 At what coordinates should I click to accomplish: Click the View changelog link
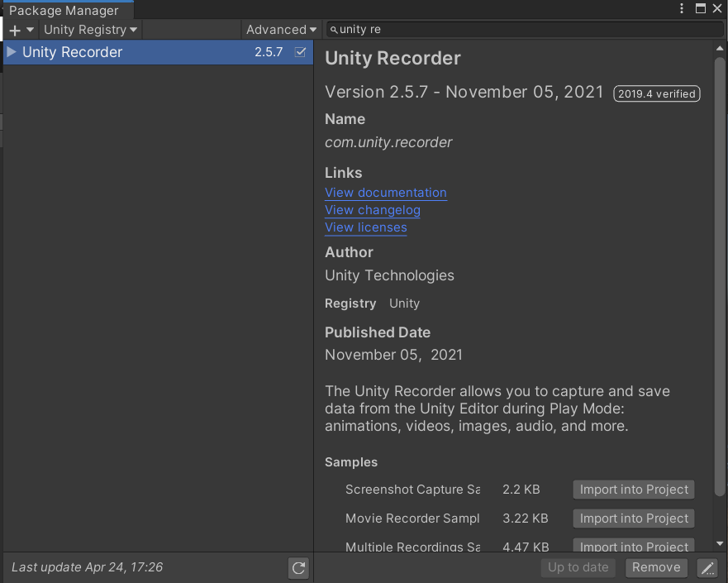click(372, 210)
